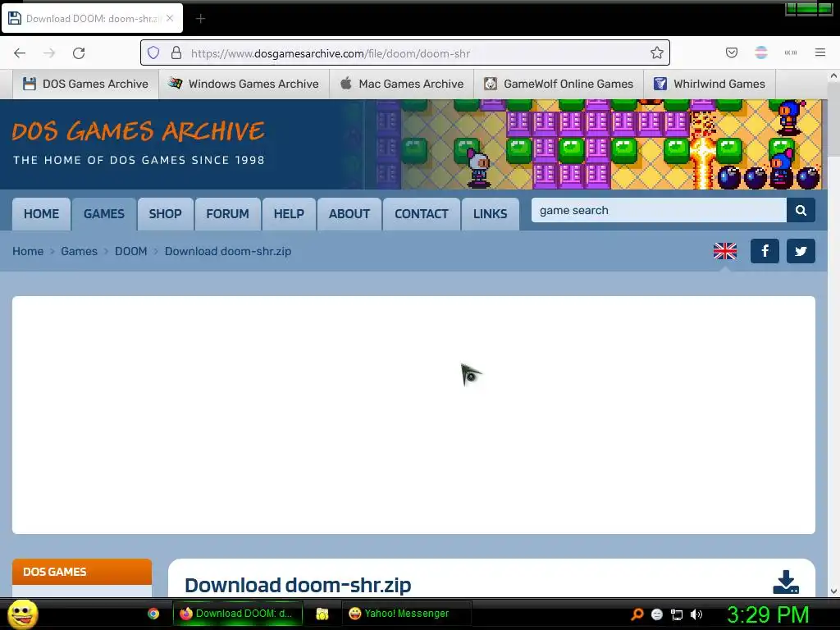Open GameWolf Online Games tab

pos(559,84)
